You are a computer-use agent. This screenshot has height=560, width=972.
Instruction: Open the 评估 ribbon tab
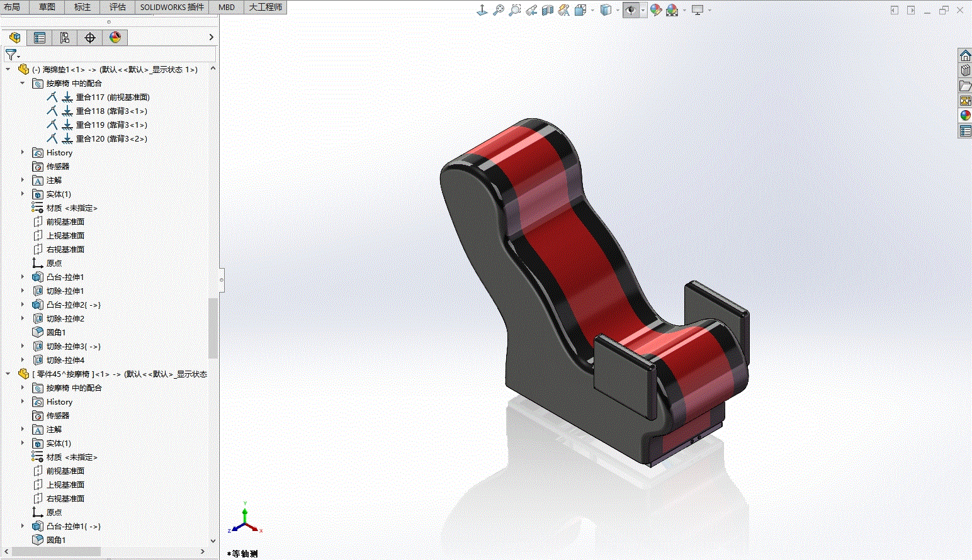(118, 7)
